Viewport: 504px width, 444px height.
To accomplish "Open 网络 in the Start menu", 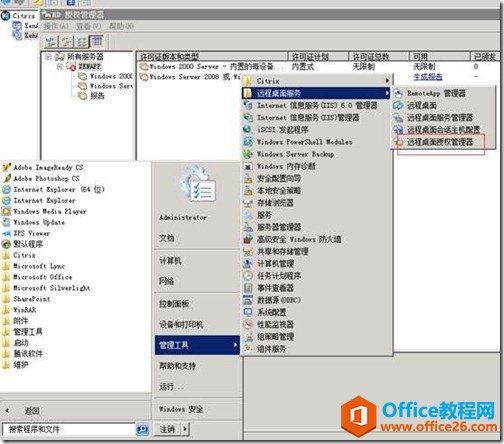I will 167,281.
